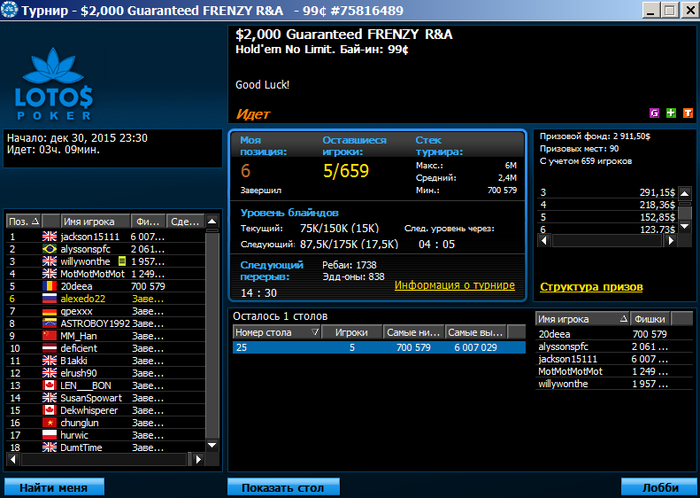Select 20deea in table player list
Viewport: 700px width, 498px height.
614,334
